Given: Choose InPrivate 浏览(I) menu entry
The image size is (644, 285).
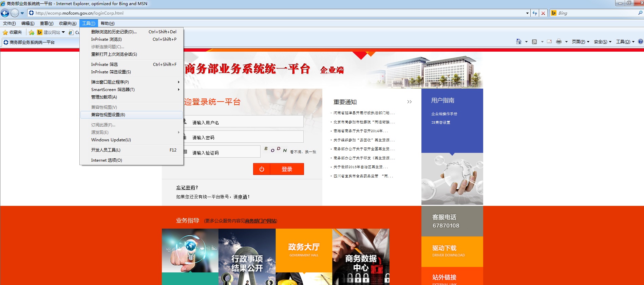Looking at the screenshot, I should (x=132, y=39).
